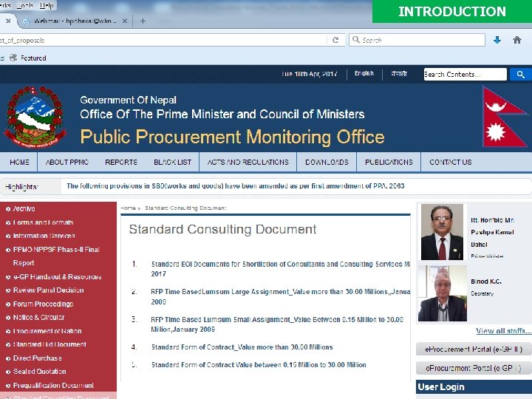Open RFP Time Based Lumsum Small Assignment
This screenshot has height=399, width=532.
[x=277, y=324]
